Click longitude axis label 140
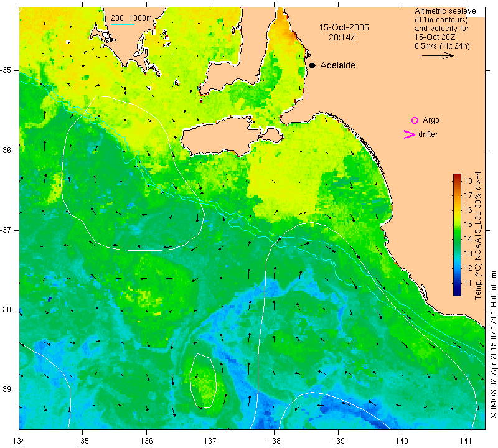 pyautogui.click(x=402, y=441)
